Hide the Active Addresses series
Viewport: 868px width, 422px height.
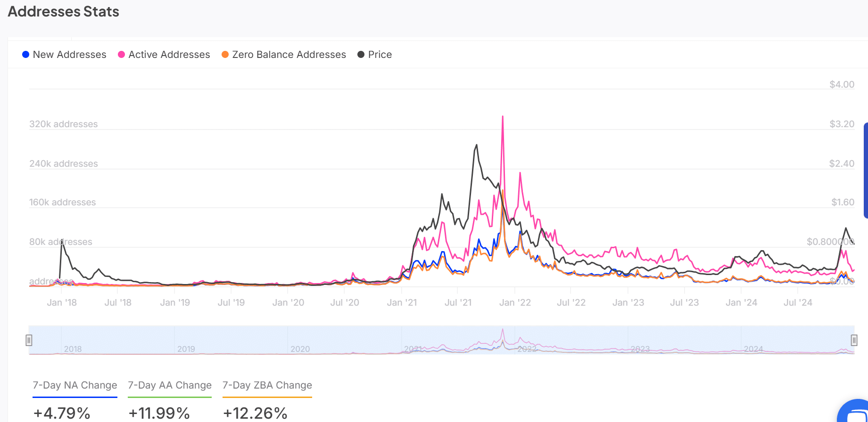click(x=169, y=54)
